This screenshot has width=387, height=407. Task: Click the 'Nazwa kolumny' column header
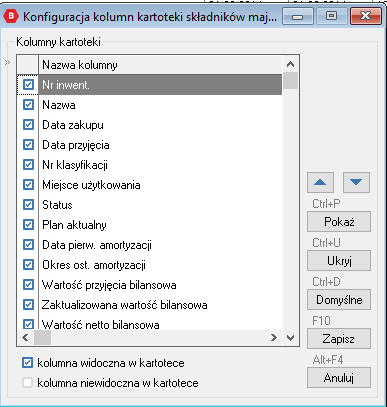pyautogui.click(x=160, y=65)
